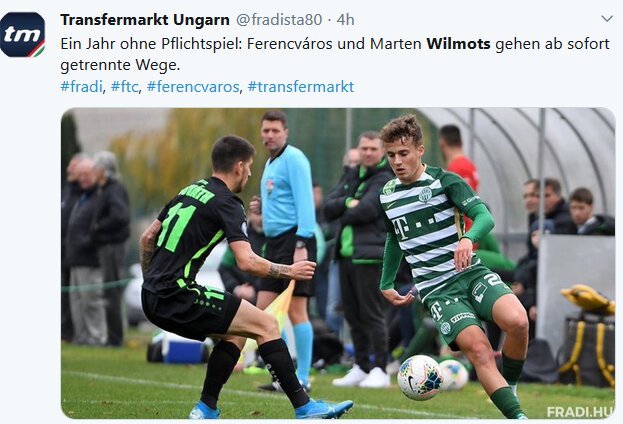Click the yellow linesman flag in photo
Viewport: 623px width, 424px height.
[282, 302]
